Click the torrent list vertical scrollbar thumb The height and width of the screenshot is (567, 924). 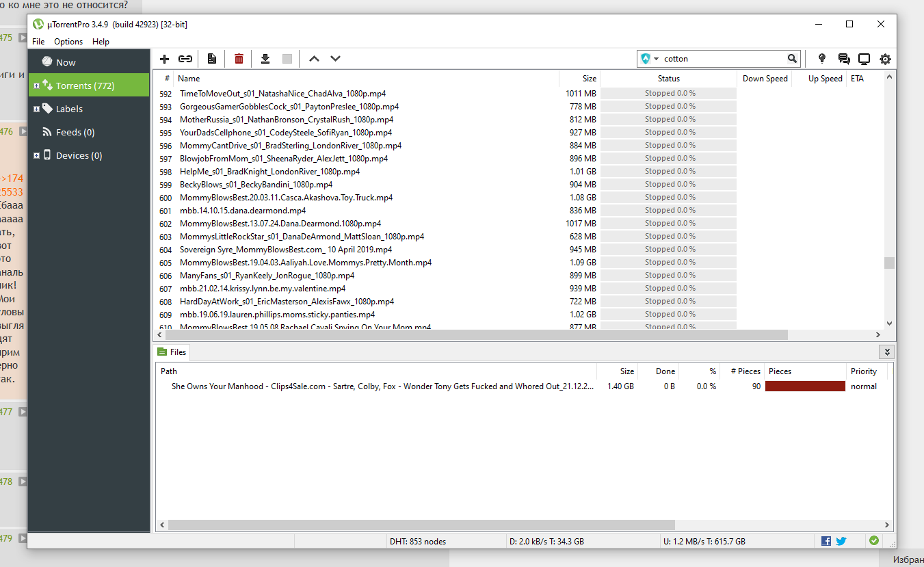889,263
